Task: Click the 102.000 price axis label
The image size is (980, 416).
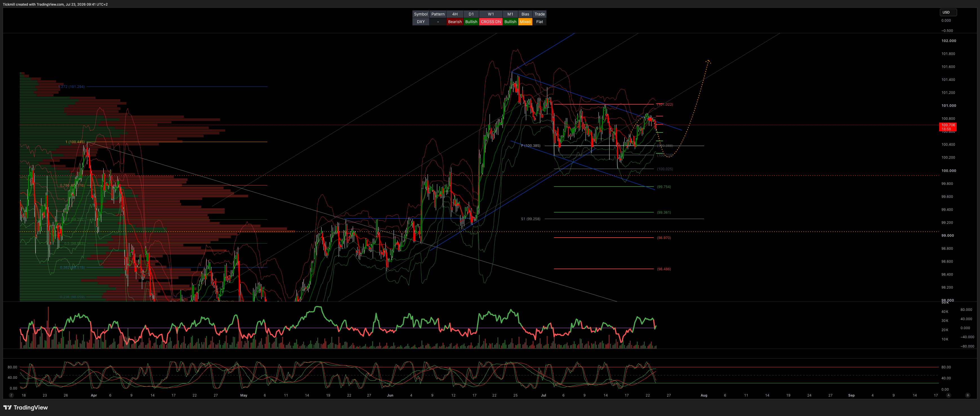Action: pos(948,41)
